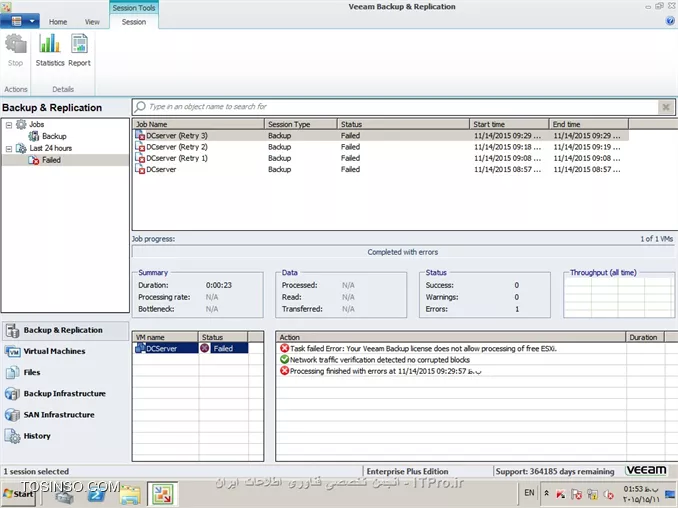Select Last 24 hours in tree

click(44, 148)
